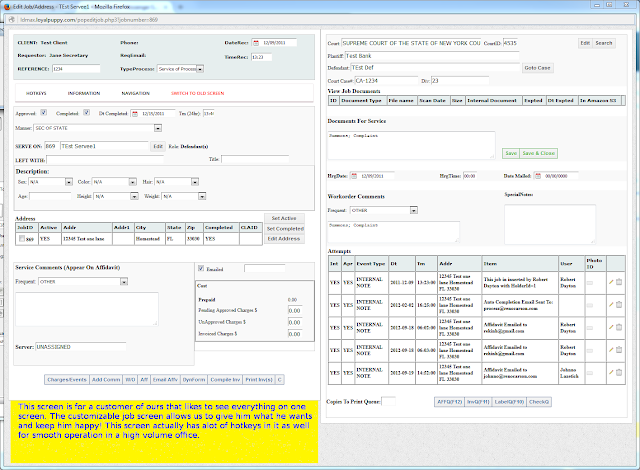Check the JobID 869 address row checkbox

(22, 239)
